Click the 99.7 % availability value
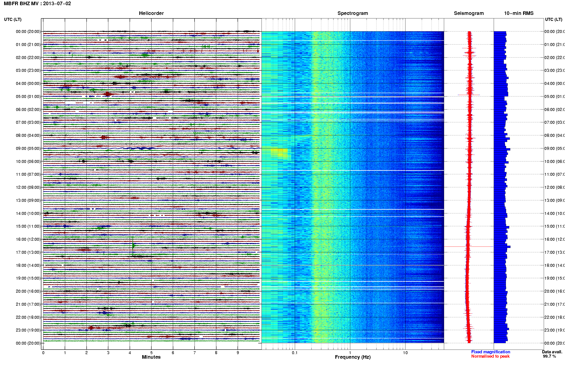 tap(549, 356)
